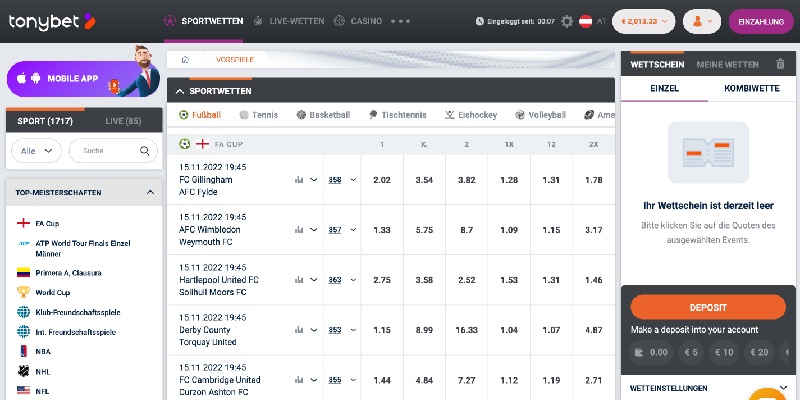Click the trash icon to clear Wettschein
800x400 pixels.
pyautogui.click(x=780, y=64)
